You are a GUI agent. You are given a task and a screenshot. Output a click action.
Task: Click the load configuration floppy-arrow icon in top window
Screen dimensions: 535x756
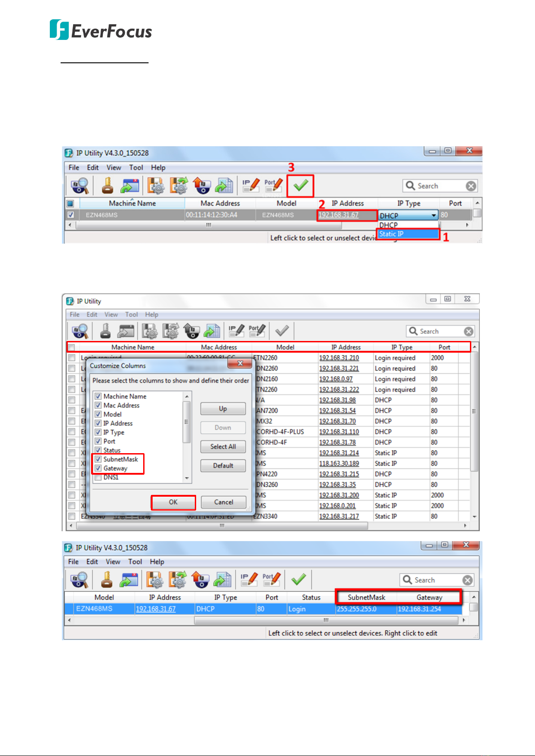tap(179, 185)
